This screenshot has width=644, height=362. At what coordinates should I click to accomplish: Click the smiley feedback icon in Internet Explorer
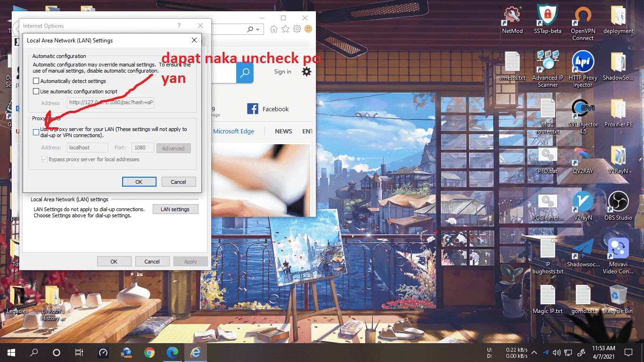pos(308,29)
